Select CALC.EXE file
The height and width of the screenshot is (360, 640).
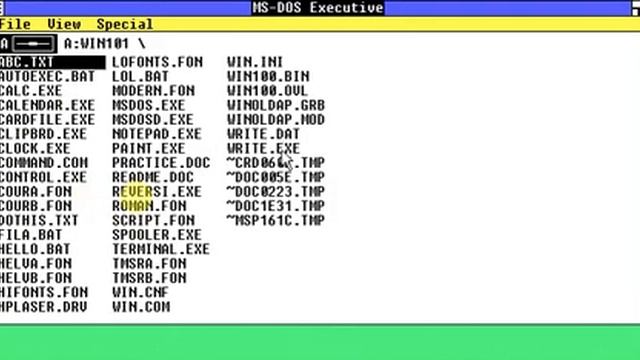coord(31,91)
